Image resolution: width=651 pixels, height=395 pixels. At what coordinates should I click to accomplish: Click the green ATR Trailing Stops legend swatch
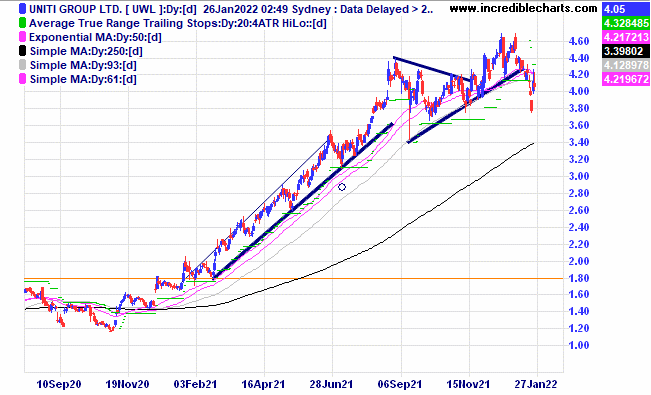click(x=23, y=23)
